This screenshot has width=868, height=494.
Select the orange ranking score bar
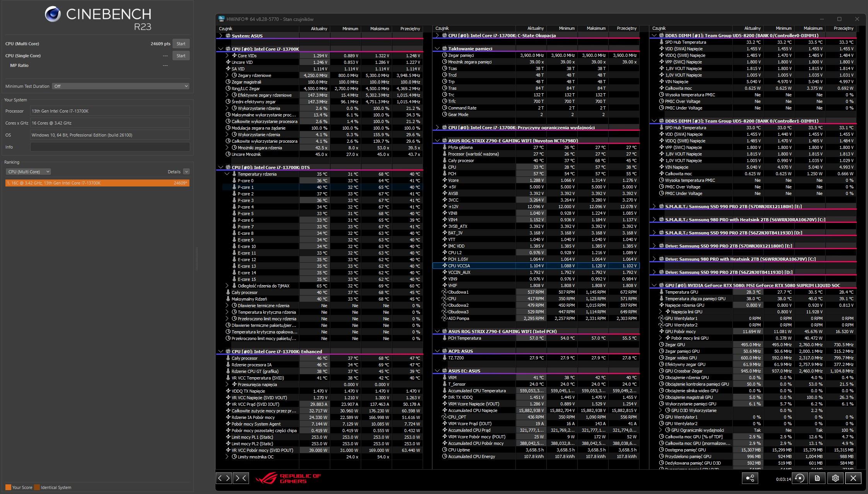pyautogui.click(x=97, y=183)
